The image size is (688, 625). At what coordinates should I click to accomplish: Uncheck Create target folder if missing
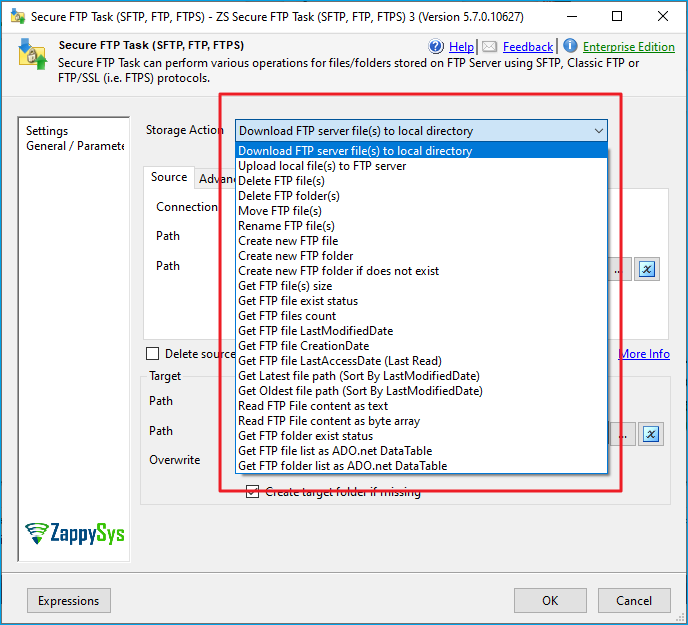point(253,491)
